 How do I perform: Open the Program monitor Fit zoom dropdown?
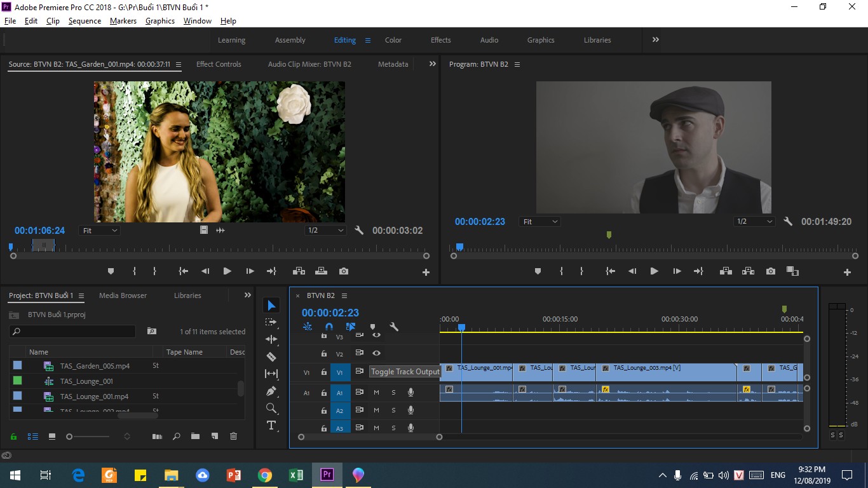[x=539, y=222]
